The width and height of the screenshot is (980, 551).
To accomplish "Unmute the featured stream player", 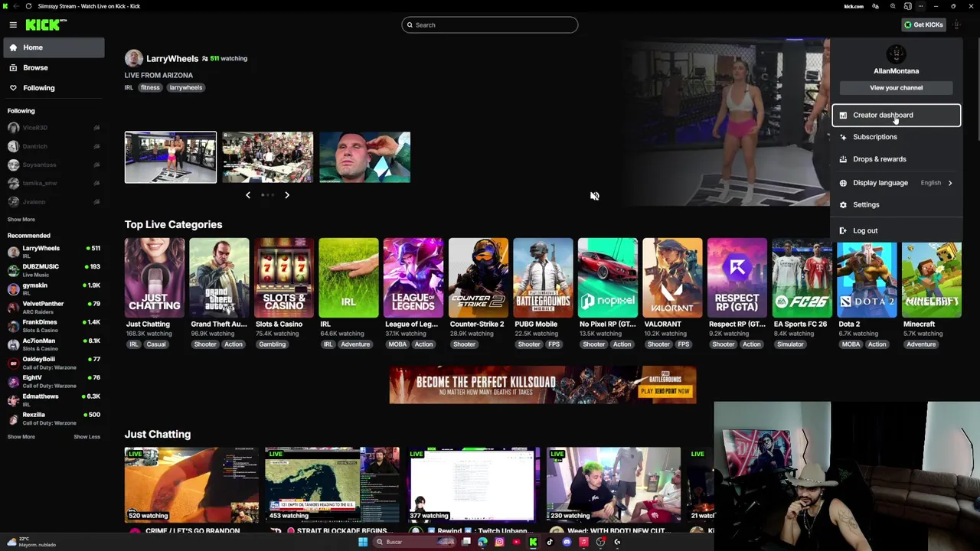I will 594,196.
